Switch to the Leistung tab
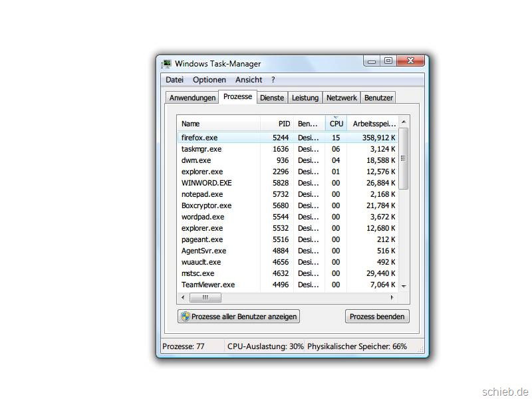 tap(305, 98)
